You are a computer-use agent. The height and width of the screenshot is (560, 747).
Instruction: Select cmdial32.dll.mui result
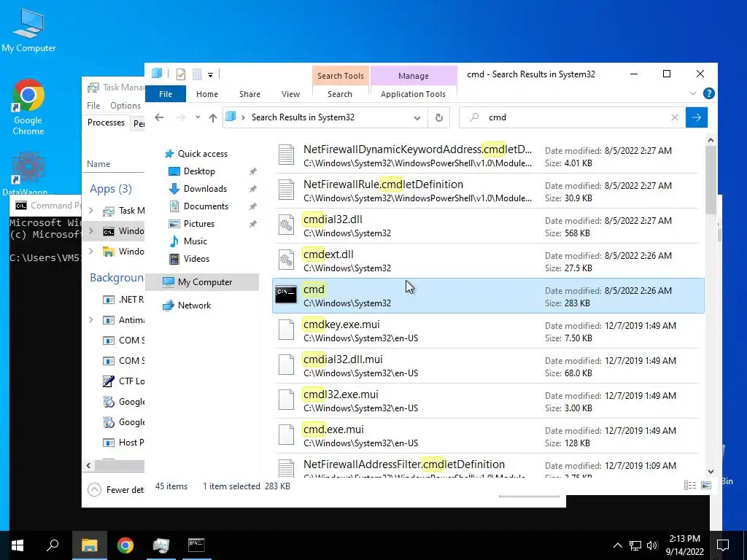click(488, 366)
